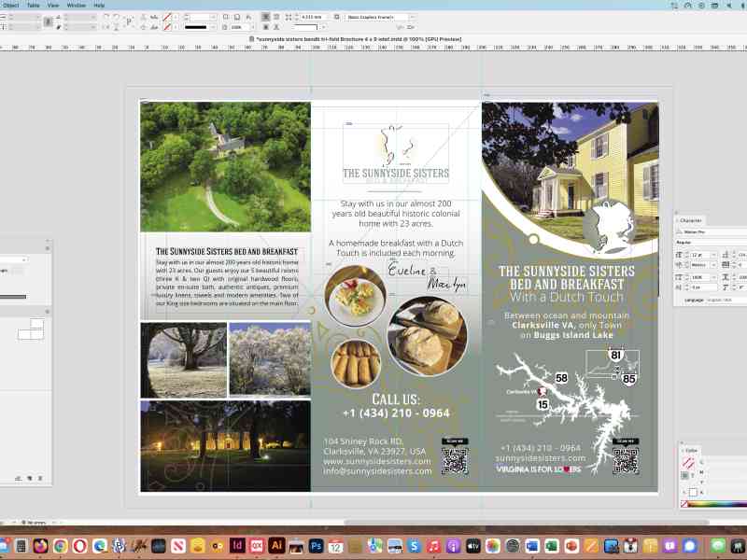Click the fx object effects icon
Image resolution: width=747 pixels, height=560 pixels.
tap(248, 17)
